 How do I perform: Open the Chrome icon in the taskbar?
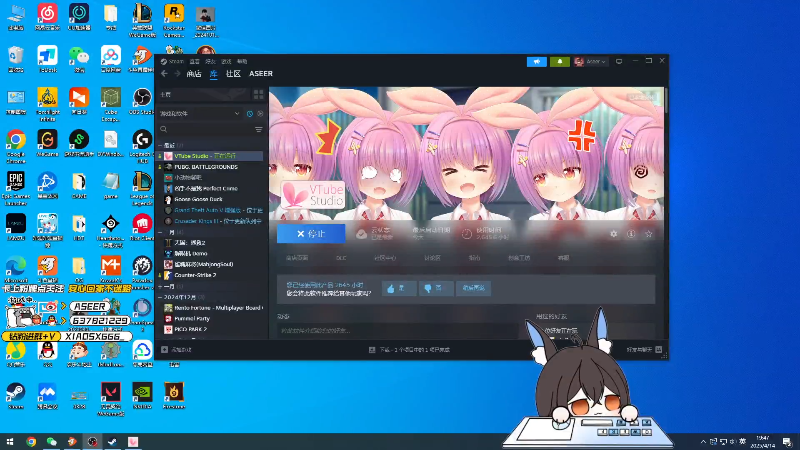[x=31, y=442]
